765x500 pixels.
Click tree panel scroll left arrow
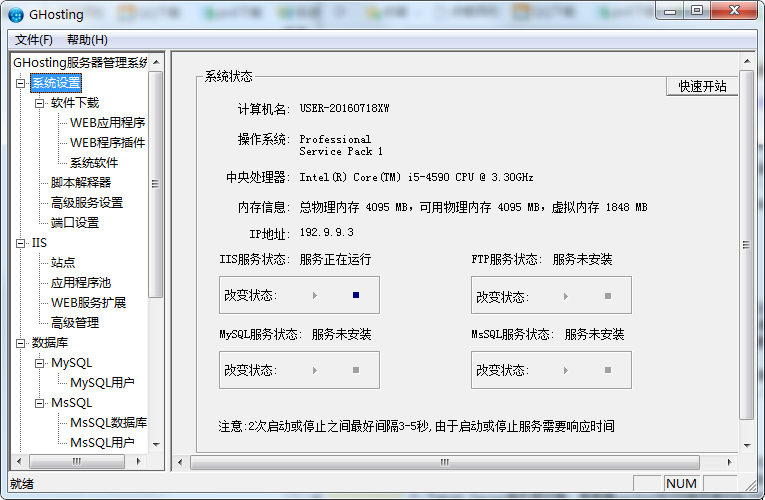(x=19, y=461)
